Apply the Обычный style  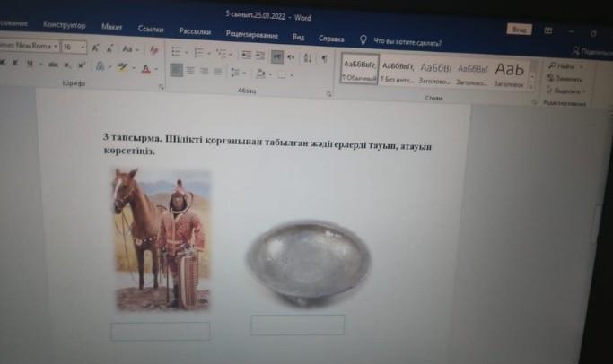pos(359,70)
